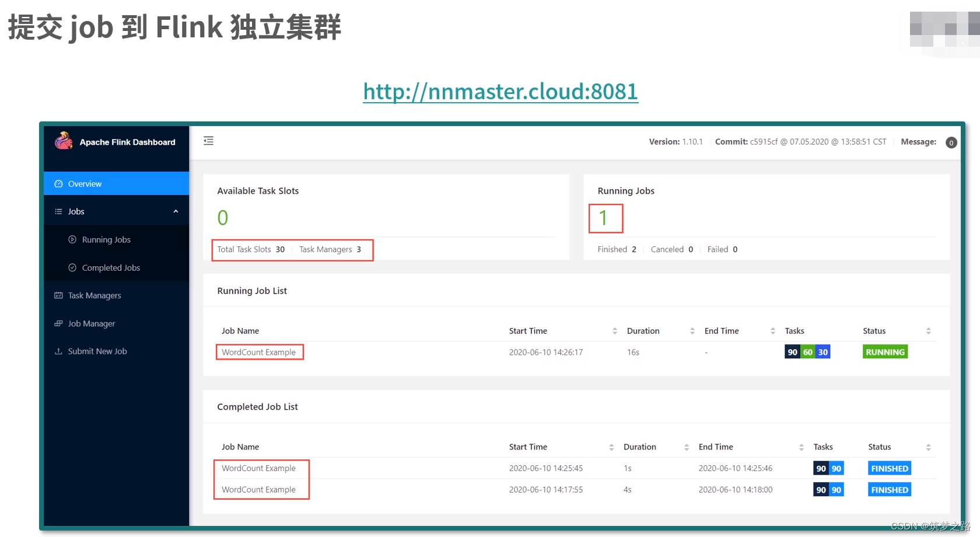Click the 16s duration cell
The image size is (980, 537).
point(633,352)
